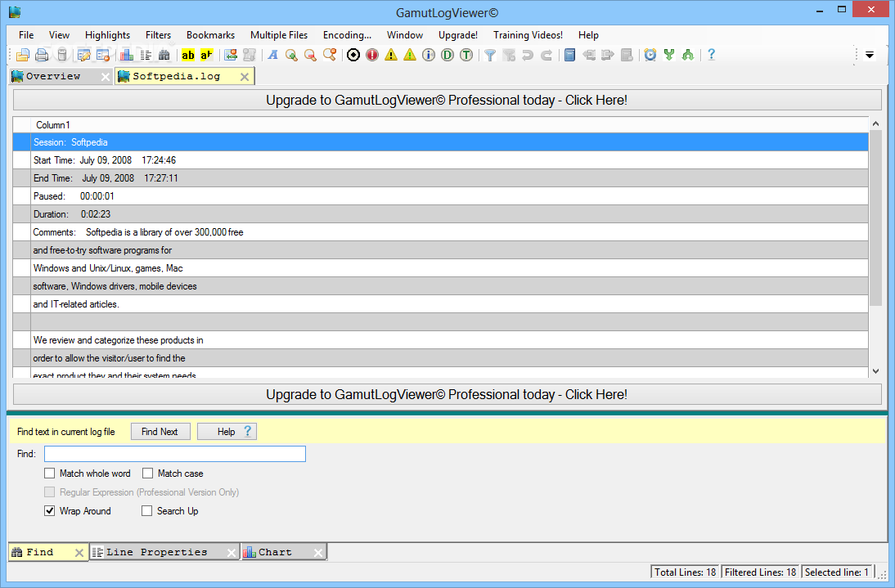Click the top Upgrade to Professional banner
This screenshot has width=895, height=588.
point(447,101)
